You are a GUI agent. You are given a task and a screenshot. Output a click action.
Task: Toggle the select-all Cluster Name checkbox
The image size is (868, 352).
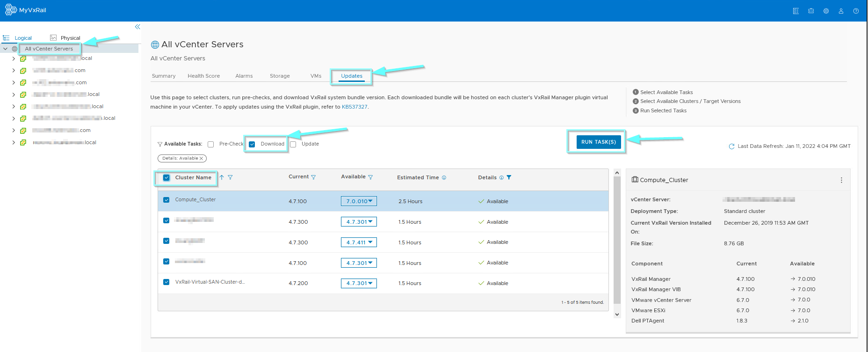click(x=166, y=177)
